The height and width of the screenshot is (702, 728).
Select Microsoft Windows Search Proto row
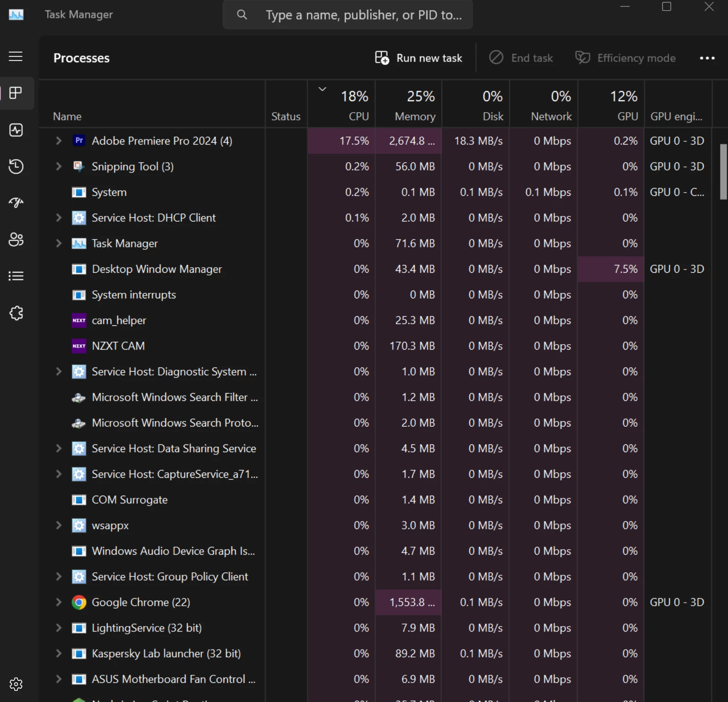(375, 423)
